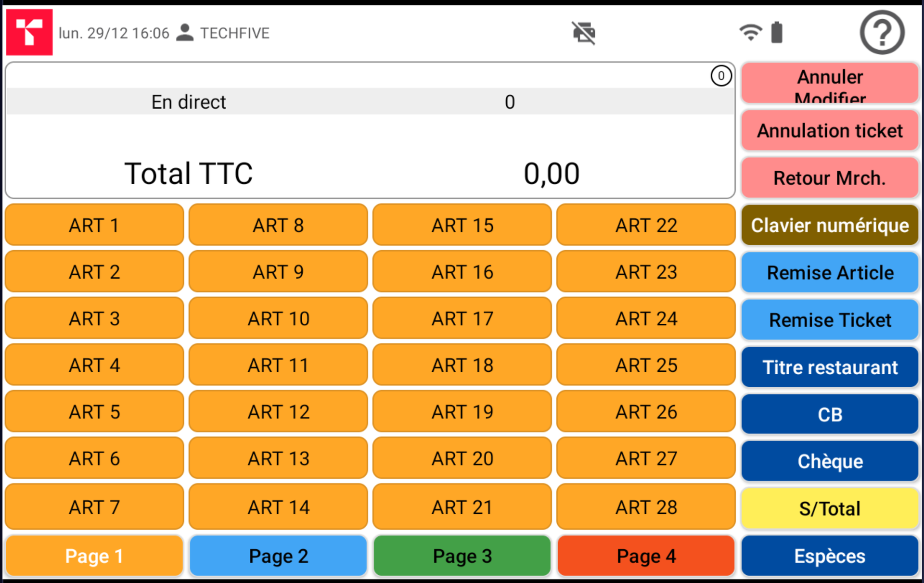
Task: Pay with CB card button
Action: pyautogui.click(x=830, y=414)
